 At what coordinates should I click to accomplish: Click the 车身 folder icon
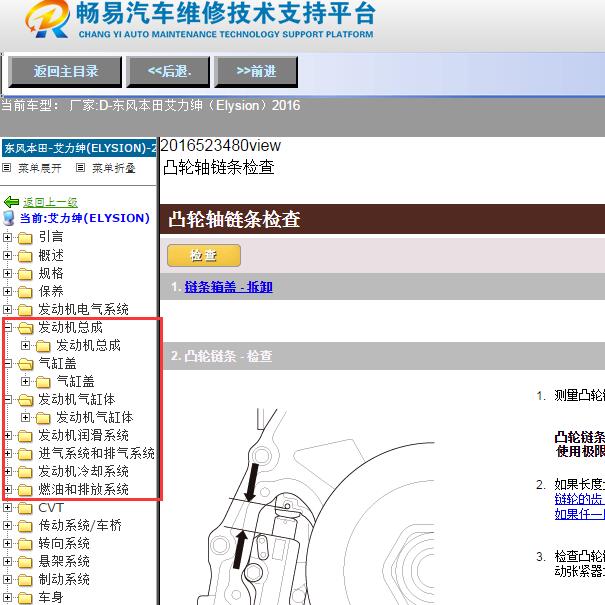click(25, 598)
